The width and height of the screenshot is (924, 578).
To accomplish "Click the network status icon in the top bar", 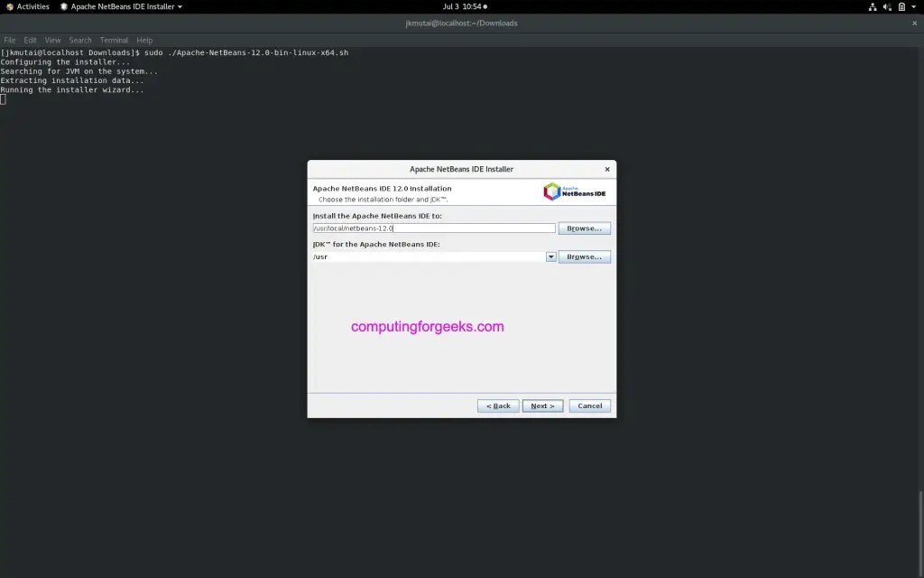I will pyautogui.click(x=871, y=5).
